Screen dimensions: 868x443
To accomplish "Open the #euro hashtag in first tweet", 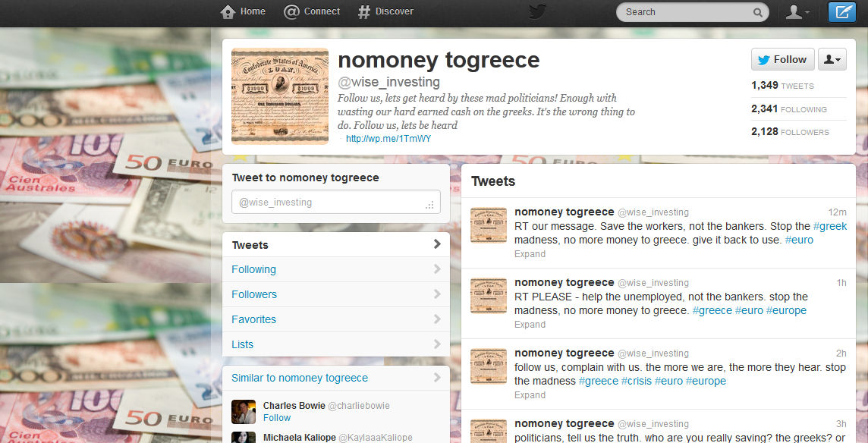I will [799, 240].
